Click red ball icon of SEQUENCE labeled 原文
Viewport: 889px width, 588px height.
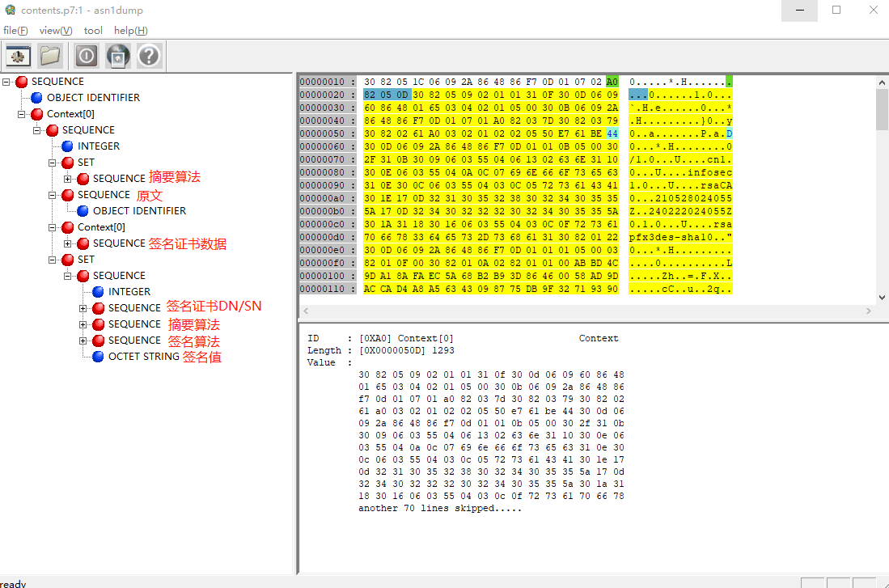[x=67, y=195]
